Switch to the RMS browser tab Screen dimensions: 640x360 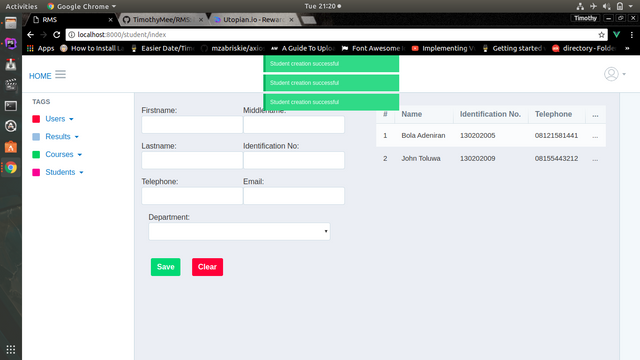click(69, 20)
